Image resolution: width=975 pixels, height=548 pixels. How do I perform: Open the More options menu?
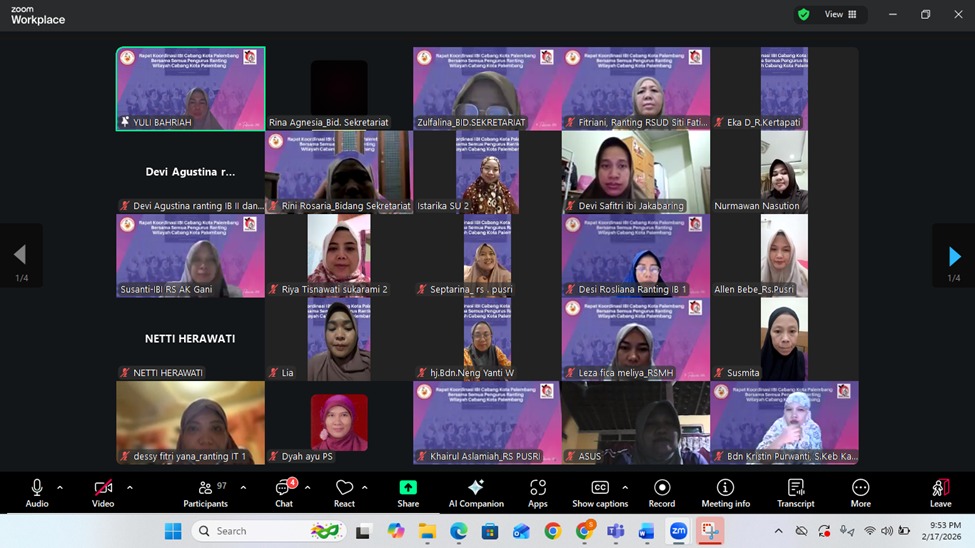[861, 494]
